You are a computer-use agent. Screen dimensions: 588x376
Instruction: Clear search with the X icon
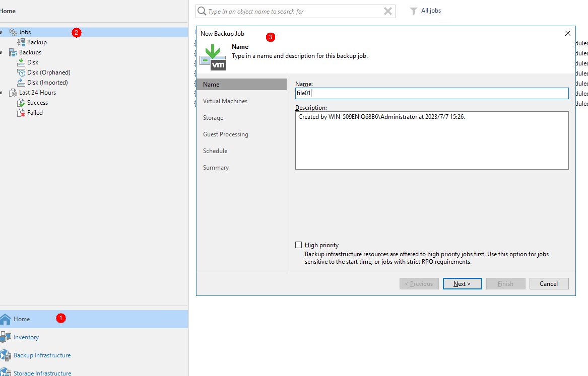(x=387, y=11)
